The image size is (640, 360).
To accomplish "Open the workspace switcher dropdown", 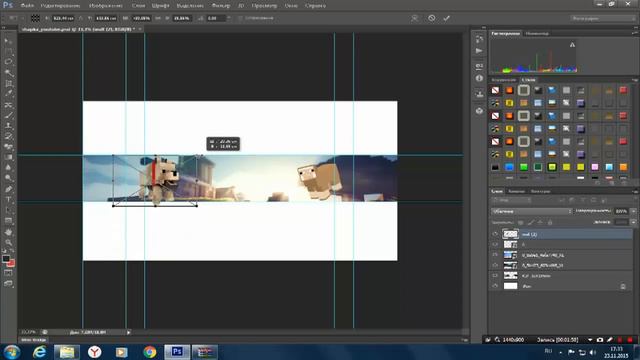I will tap(603, 18).
